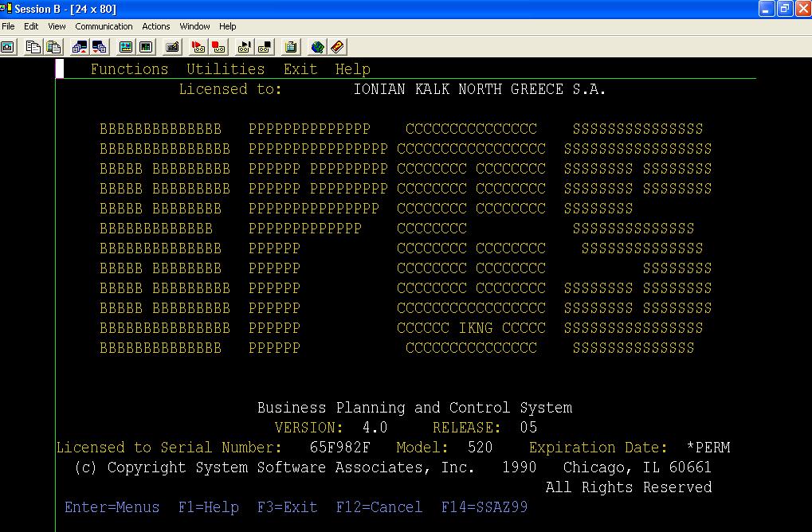Open the File menu
The width and height of the screenshot is (812, 532).
click(x=8, y=26)
